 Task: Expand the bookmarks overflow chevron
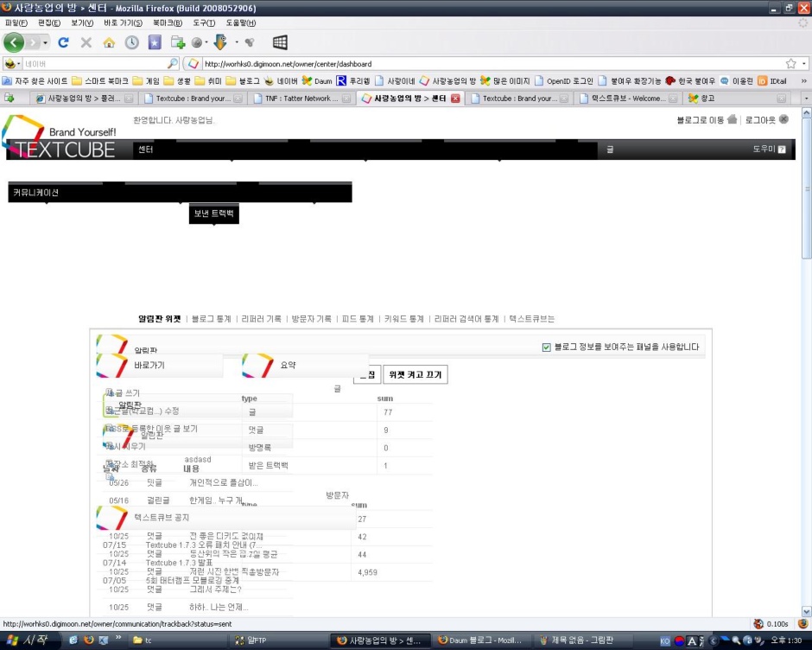pos(806,80)
